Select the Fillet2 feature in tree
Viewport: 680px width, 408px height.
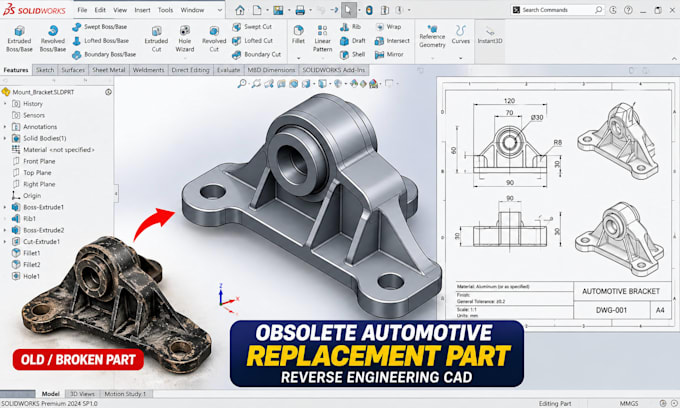tap(32, 264)
